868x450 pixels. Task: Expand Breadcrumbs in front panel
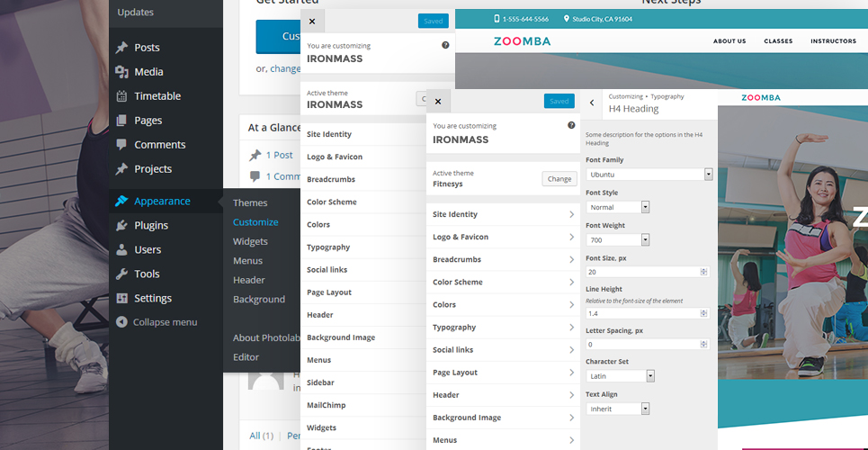pyautogui.click(x=503, y=259)
